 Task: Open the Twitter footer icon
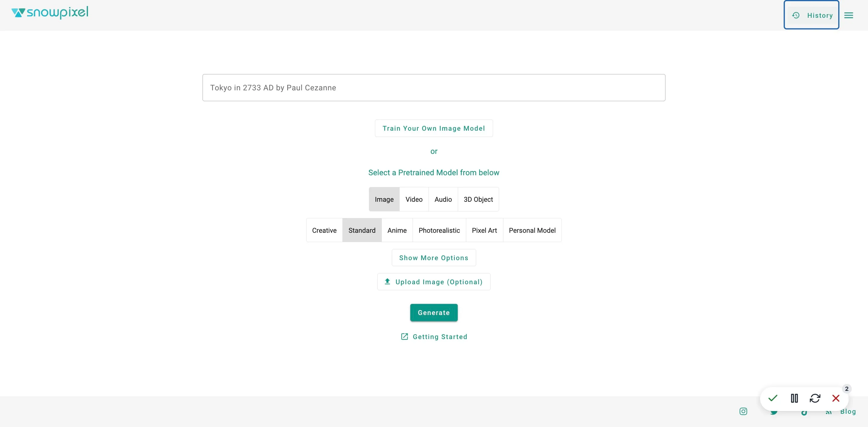pos(774,412)
